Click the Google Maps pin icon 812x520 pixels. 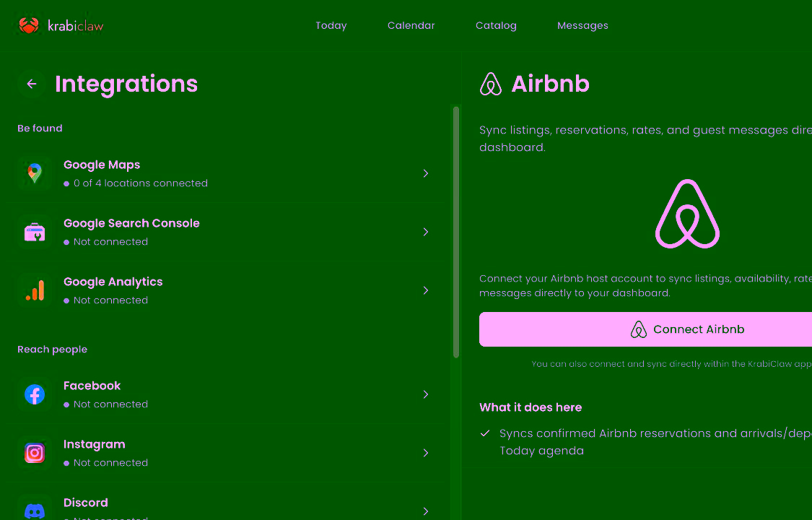coord(35,173)
